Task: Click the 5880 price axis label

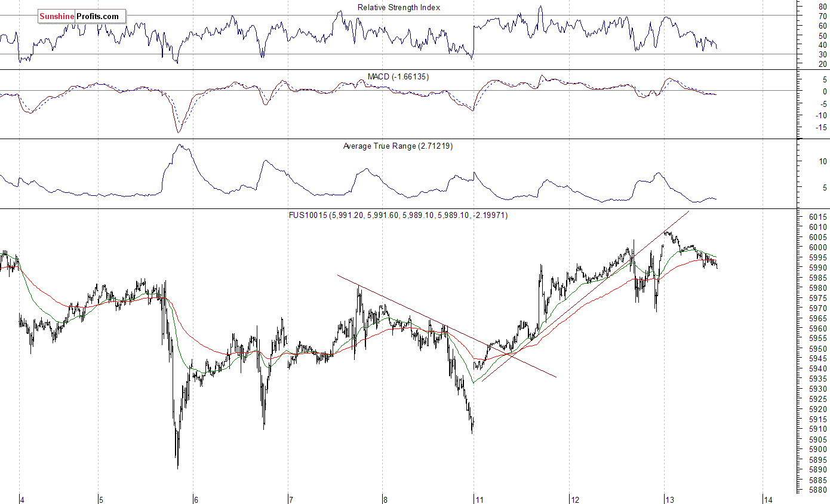Action: (x=819, y=490)
